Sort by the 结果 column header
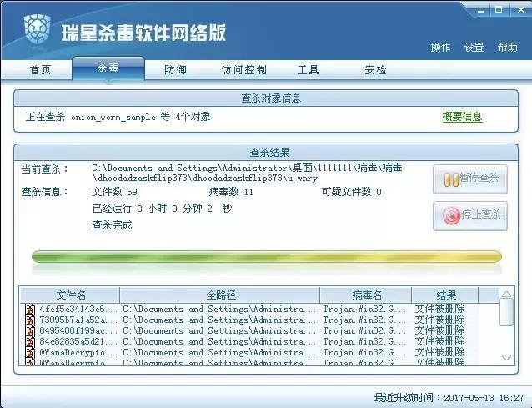The image size is (532, 408). click(445, 295)
